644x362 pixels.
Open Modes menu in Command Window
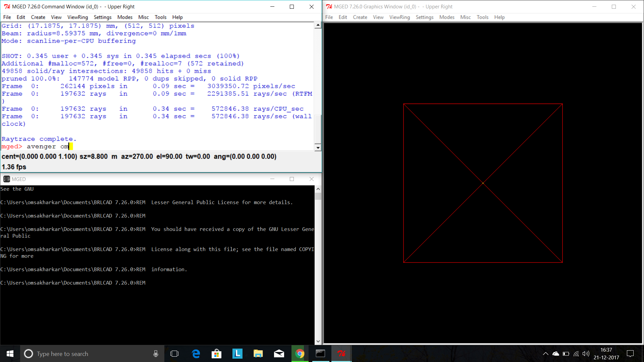[125, 17]
